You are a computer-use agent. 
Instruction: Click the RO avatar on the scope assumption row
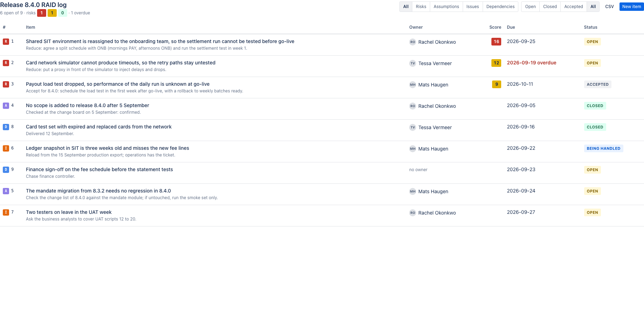point(413,106)
